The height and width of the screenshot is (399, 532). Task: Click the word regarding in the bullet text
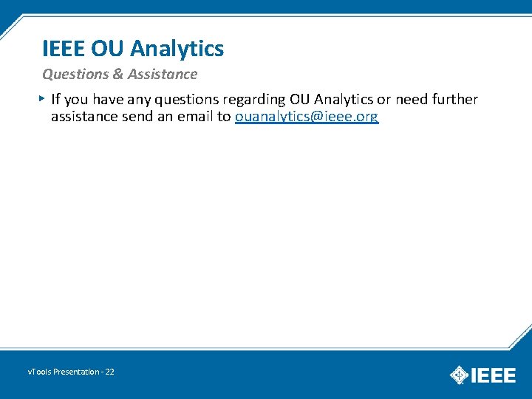(254, 100)
